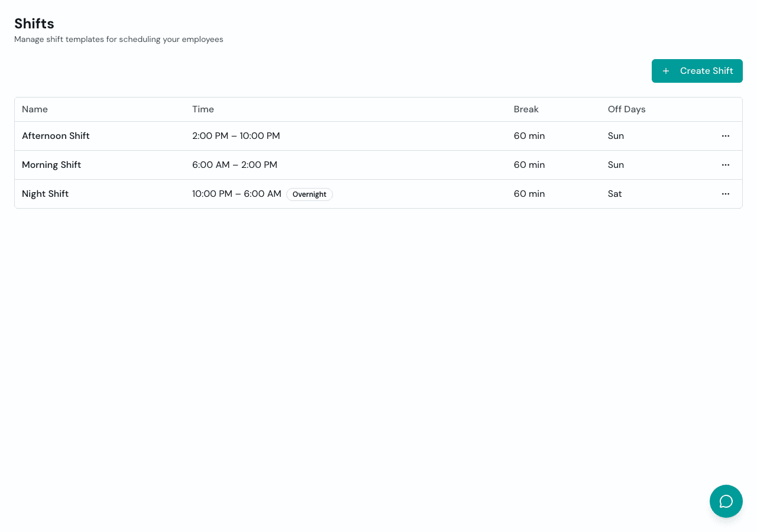The height and width of the screenshot is (532, 757).
Task: Click the Break column header
Action: pos(526,109)
